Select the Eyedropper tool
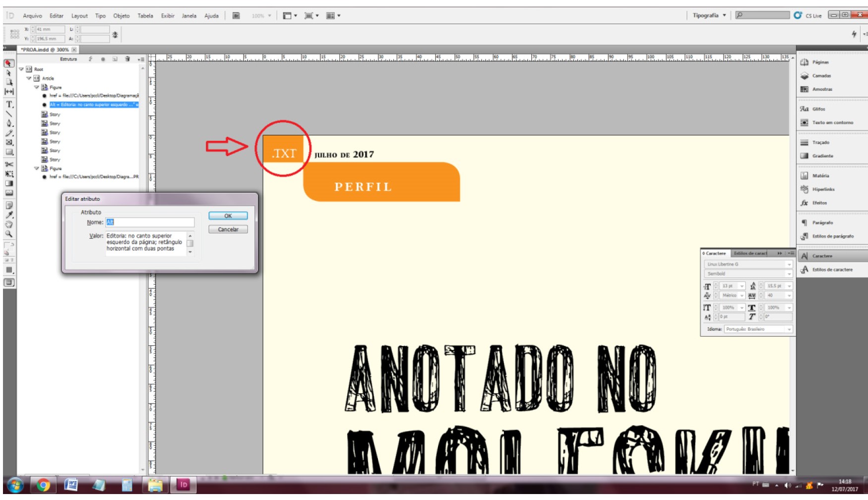The width and height of the screenshot is (868, 500). (x=9, y=215)
